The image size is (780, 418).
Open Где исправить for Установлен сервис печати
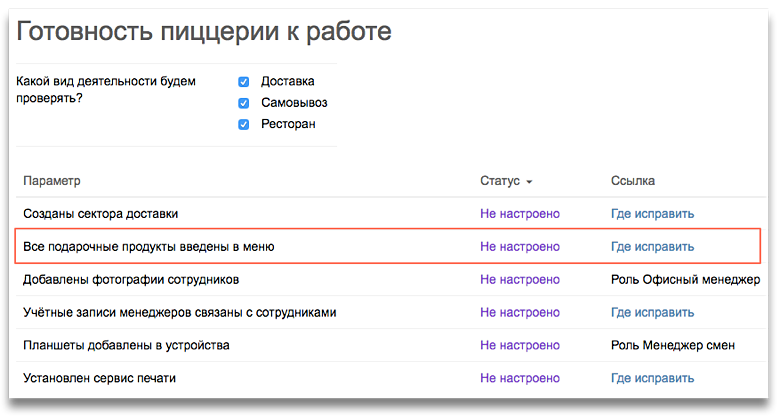(x=652, y=378)
